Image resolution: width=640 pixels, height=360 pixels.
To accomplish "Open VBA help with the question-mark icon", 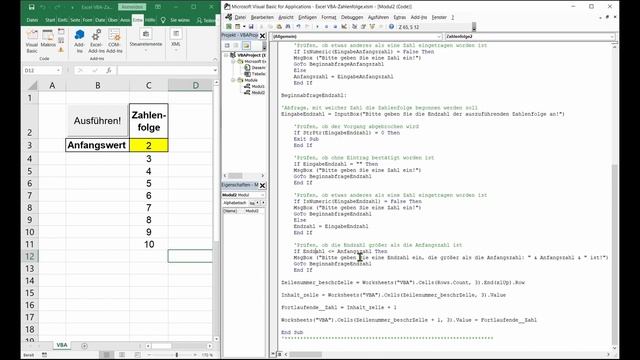I will (391, 27).
